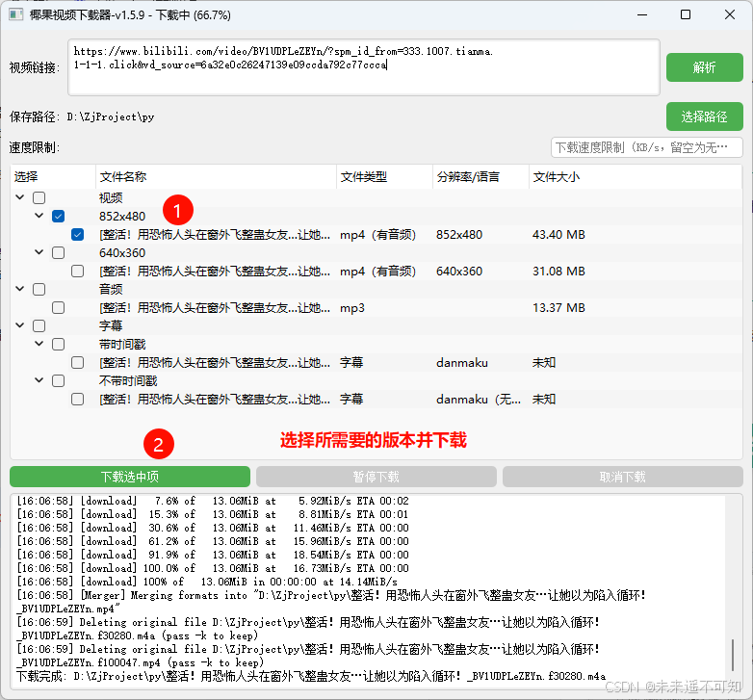Click the file name in the 852x480 mp4 row
Screen dimensions: 753x700
point(215,235)
